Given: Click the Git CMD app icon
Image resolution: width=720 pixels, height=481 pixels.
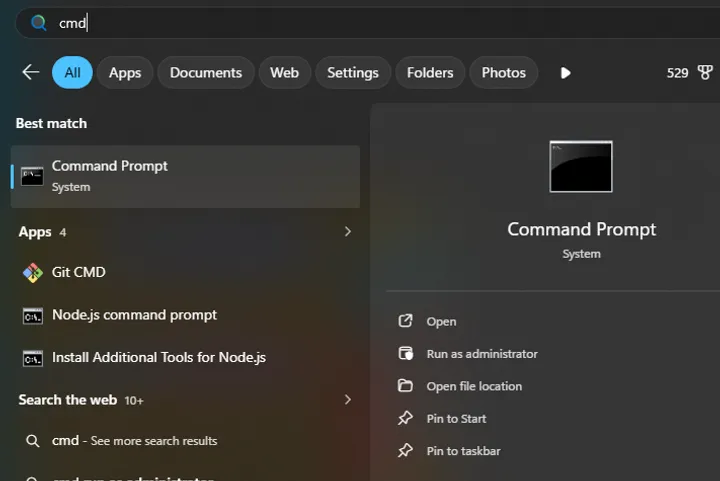Looking at the screenshot, I should pyautogui.click(x=32, y=272).
